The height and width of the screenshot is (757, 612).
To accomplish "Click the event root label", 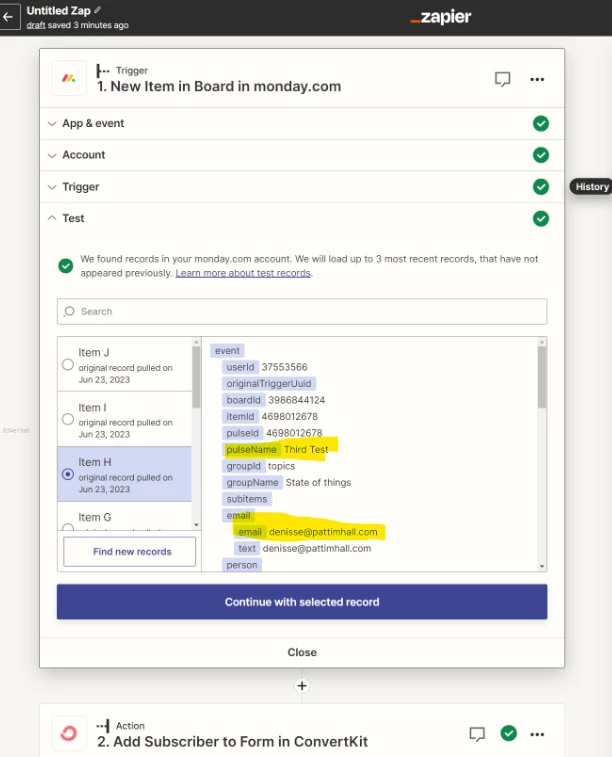I will pos(227,350).
